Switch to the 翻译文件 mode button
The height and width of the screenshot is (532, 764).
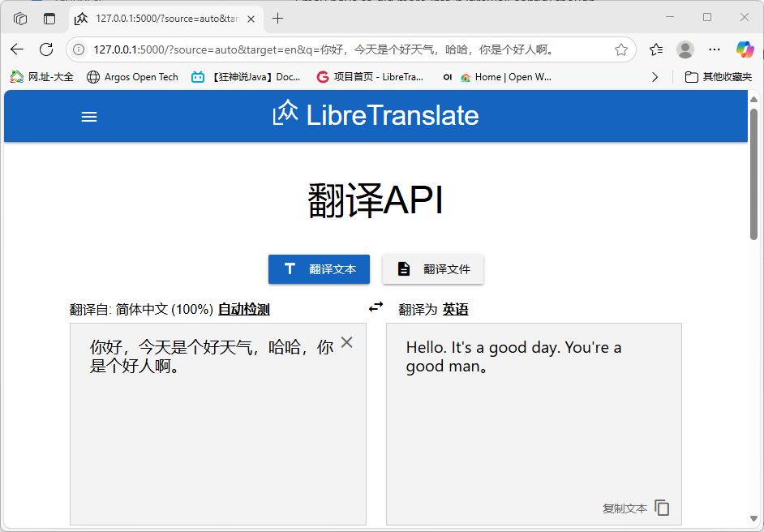click(x=433, y=269)
